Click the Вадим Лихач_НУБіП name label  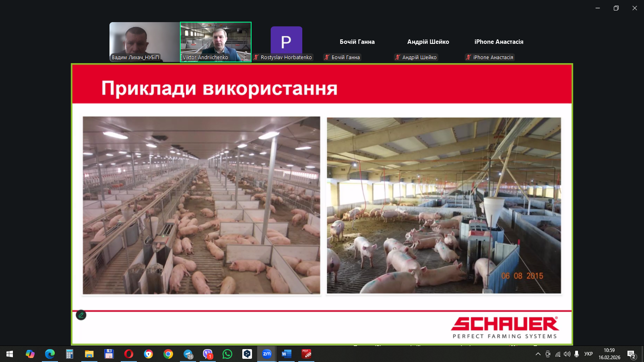pyautogui.click(x=136, y=57)
